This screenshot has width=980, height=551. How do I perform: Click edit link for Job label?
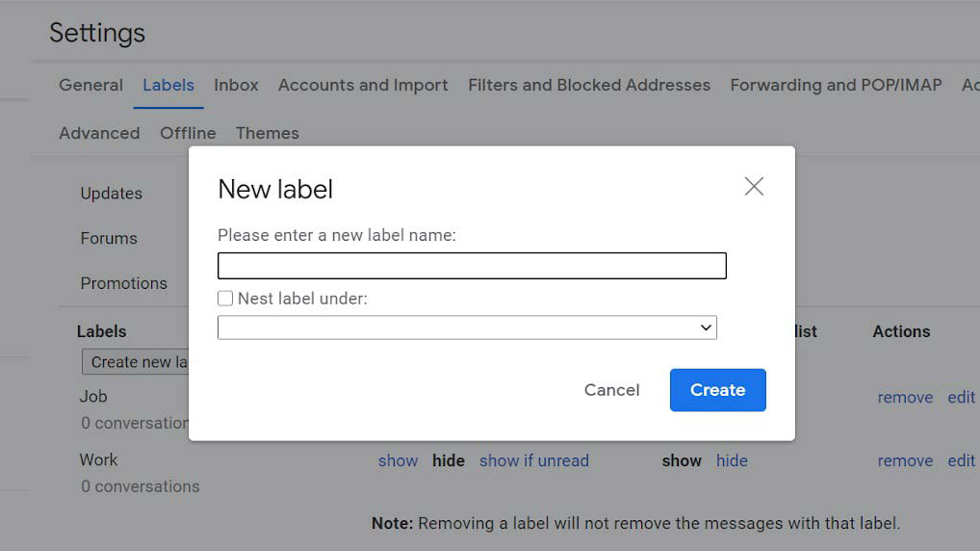(x=962, y=397)
